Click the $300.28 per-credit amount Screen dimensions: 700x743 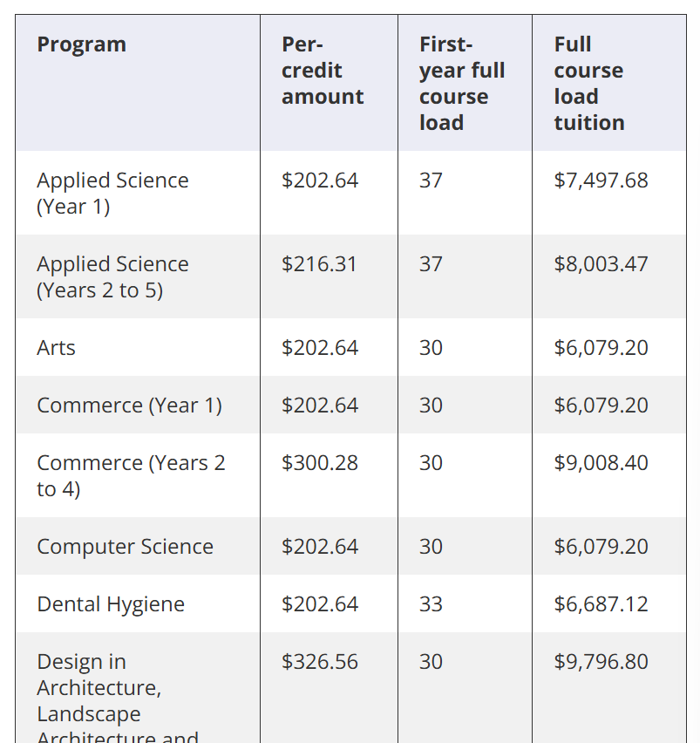(x=320, y=463)
